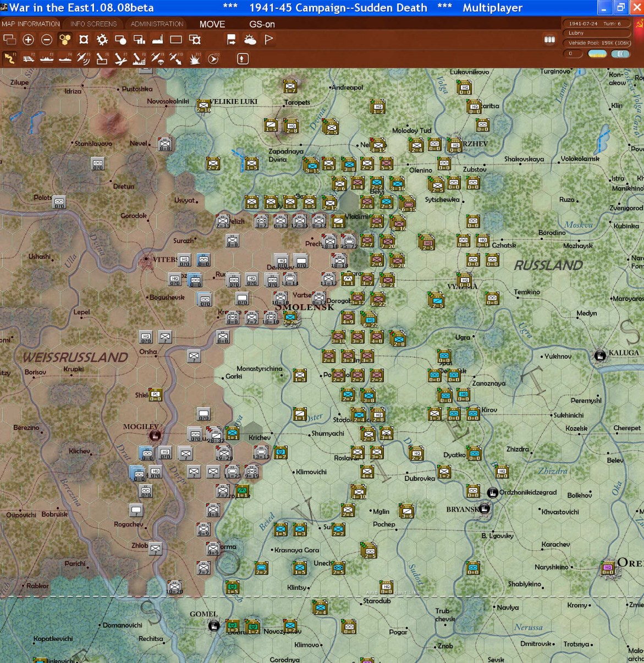Select the purple HQ counter at Orel
644x663 pixels.
[x=608, y=568]
